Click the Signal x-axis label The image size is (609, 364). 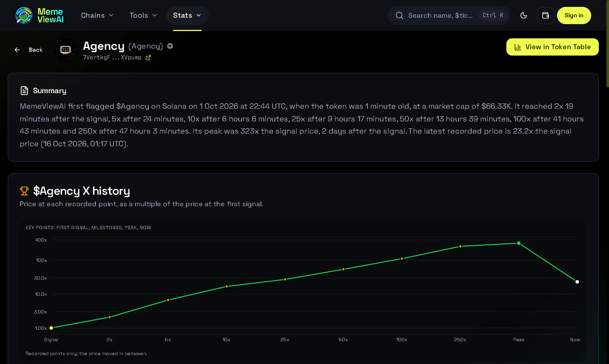click(x=51, y=340)
